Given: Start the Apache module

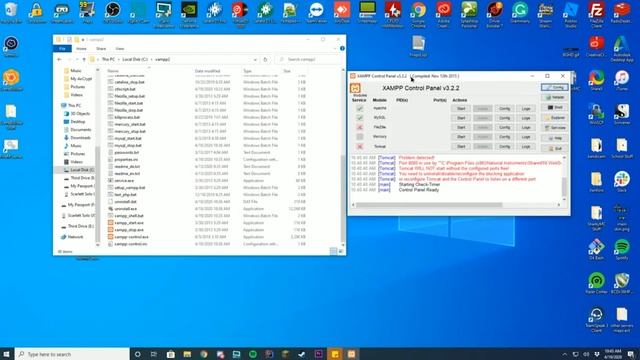Looking at the screenshot, I should click(x=461, y=109).
